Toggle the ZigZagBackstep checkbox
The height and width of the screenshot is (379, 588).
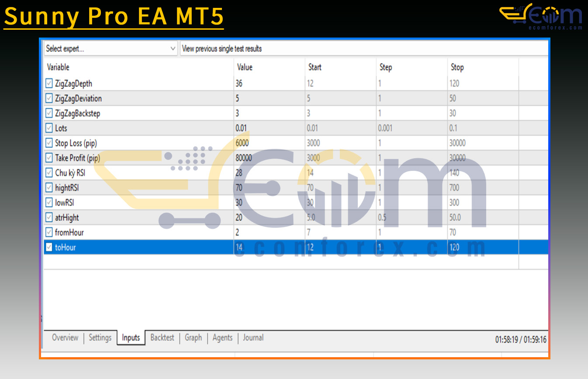pyautogui.click(x=49, y=113)
